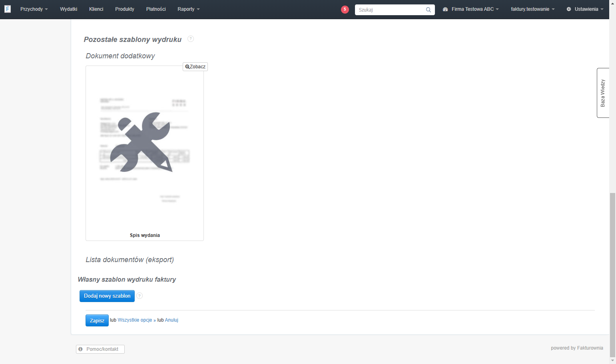Screen dimensions: 616x364
Task: Click the Własny szablon wydruku faktury heading
Action: coord(127,280)
